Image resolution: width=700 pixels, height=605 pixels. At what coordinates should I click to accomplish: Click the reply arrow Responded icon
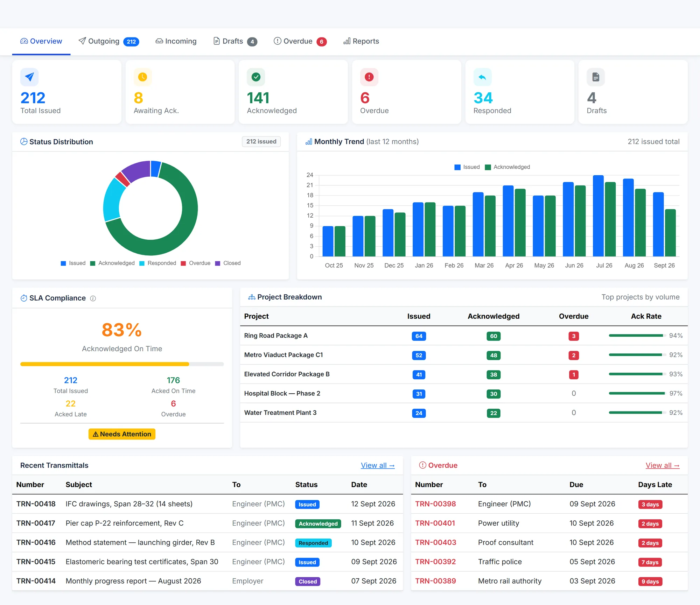483,77
